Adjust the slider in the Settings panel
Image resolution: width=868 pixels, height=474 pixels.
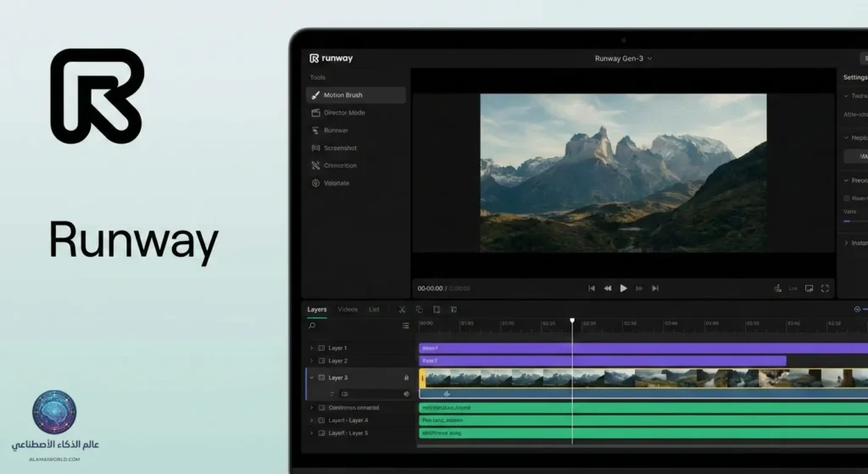coord(850,220)
